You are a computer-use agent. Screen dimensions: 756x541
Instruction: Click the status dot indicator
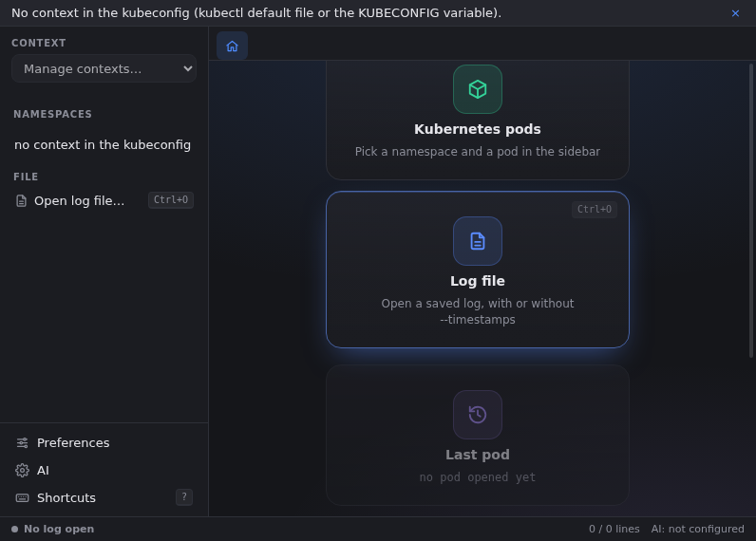pyautogui.click(x=14, y=529)
